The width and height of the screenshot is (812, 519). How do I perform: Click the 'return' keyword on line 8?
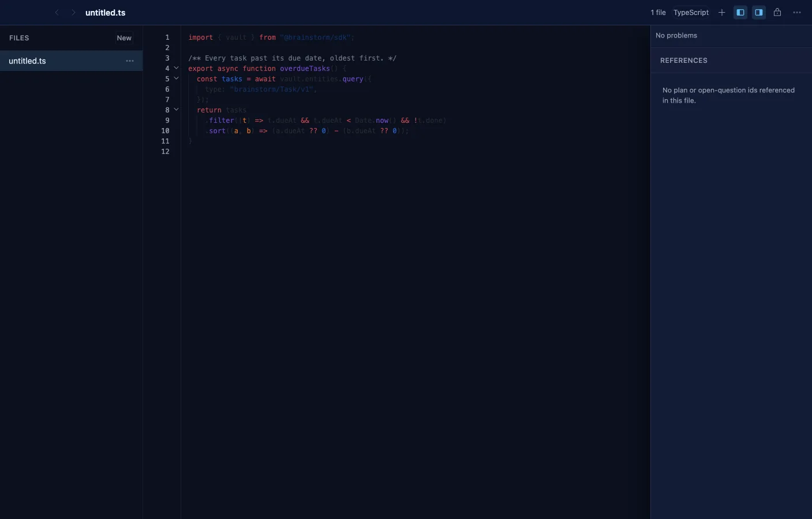209,110
